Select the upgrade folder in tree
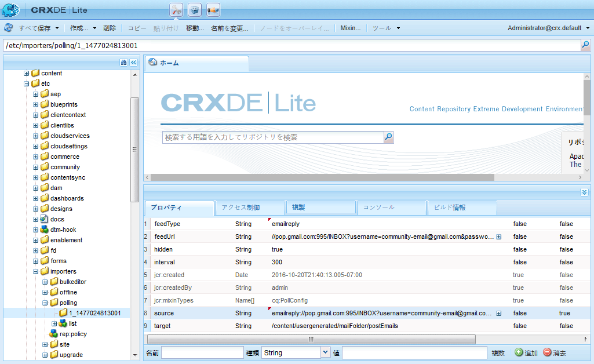The image size is (594, 364). [x=71, y=355]
